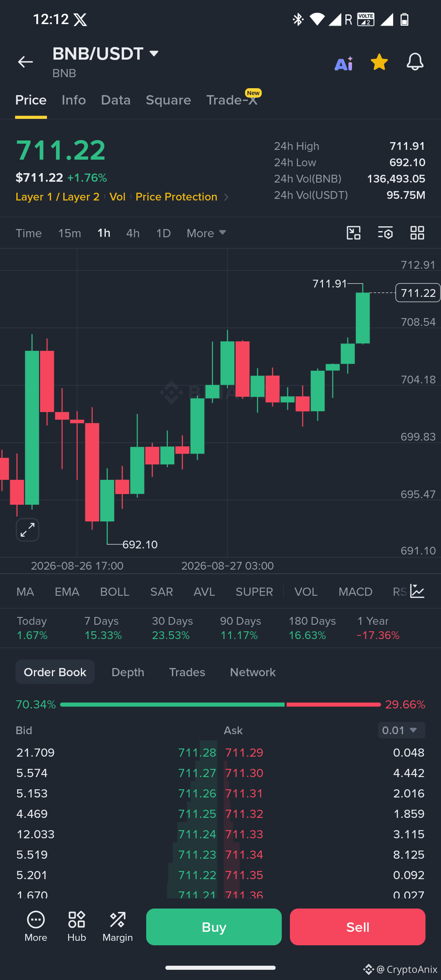Select ask price 711.34
This screenshot has width=441, height=980.
point(244,855)
